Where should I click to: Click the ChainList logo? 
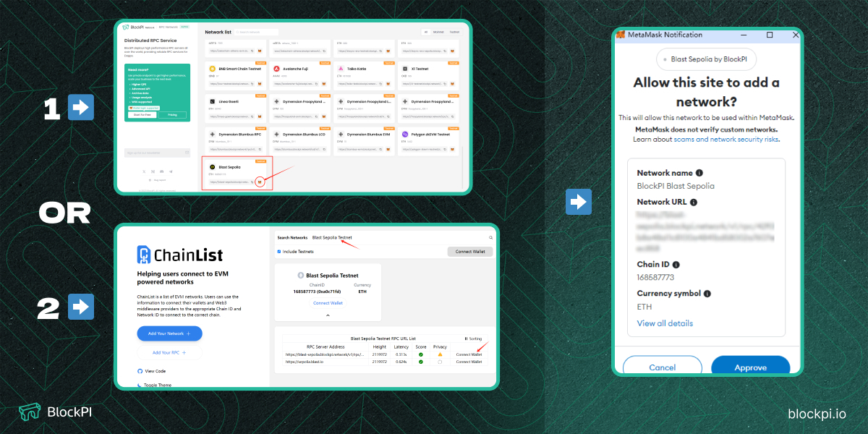click(180, 255)
